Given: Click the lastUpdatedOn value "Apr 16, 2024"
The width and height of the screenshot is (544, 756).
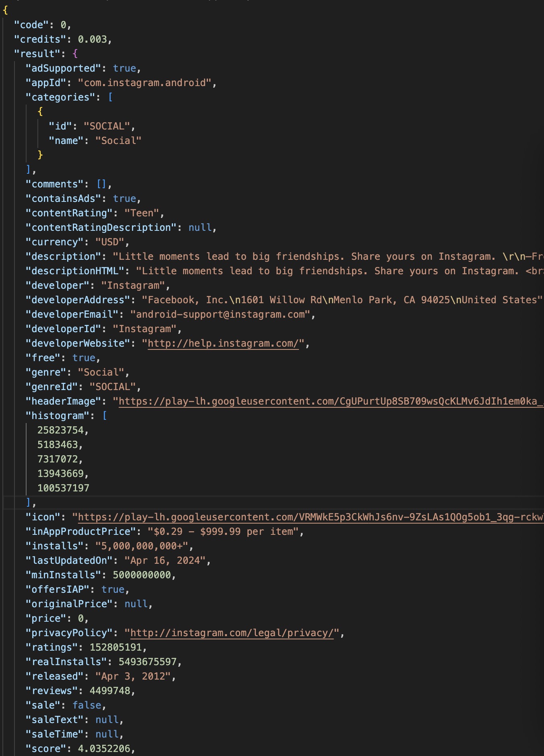Looking at the screenshot, I should point(165,561).
